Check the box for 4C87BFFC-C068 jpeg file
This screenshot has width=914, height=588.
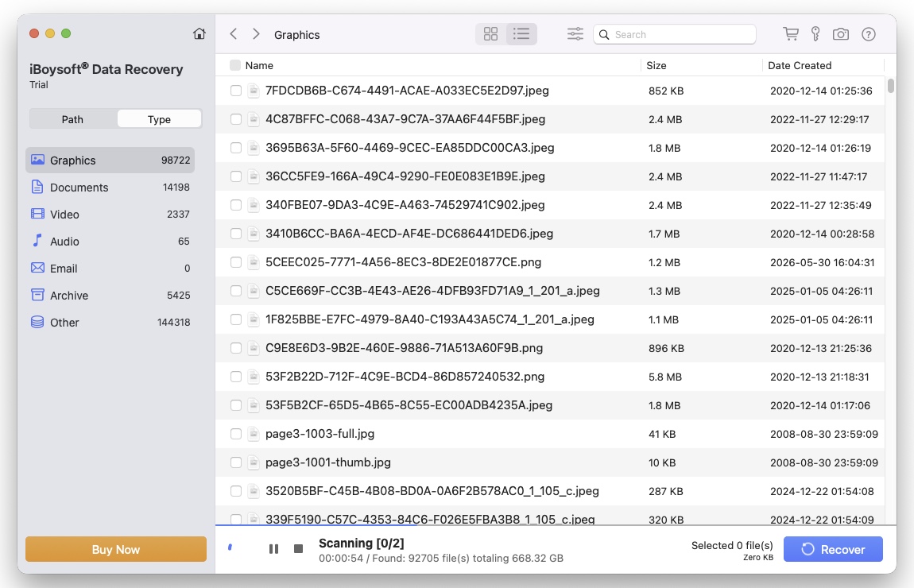[x=235, y=119]
